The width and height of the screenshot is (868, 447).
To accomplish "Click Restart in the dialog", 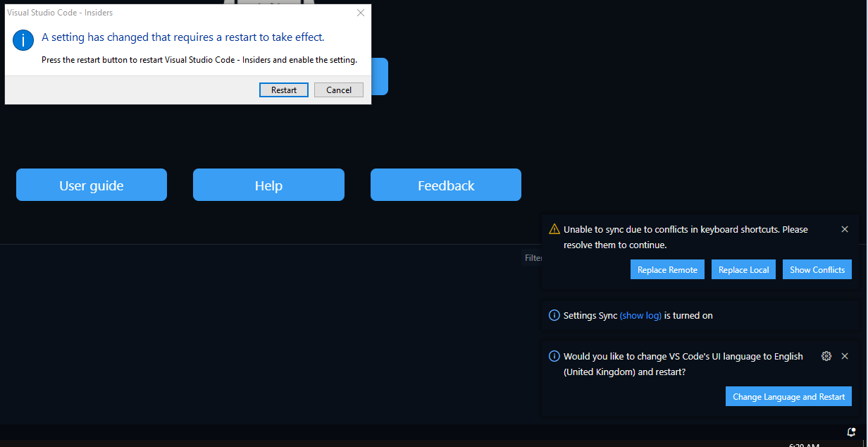I will pyautogui.click(x=284, y=90).
